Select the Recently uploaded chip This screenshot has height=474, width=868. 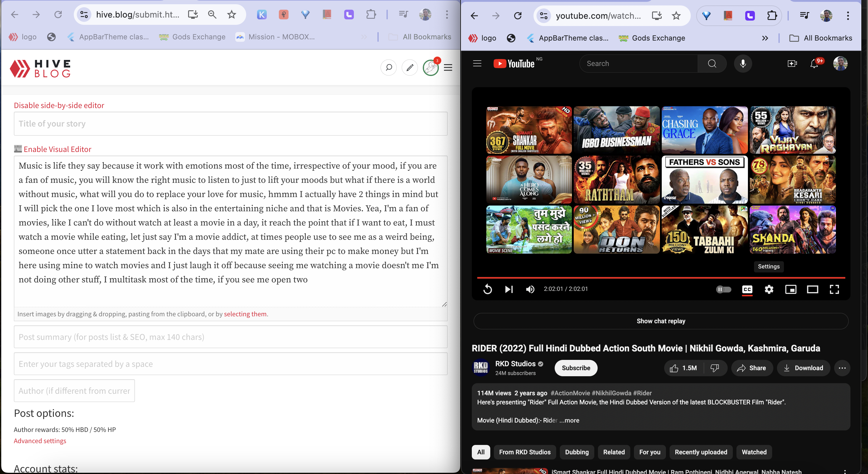coord(701,452)
